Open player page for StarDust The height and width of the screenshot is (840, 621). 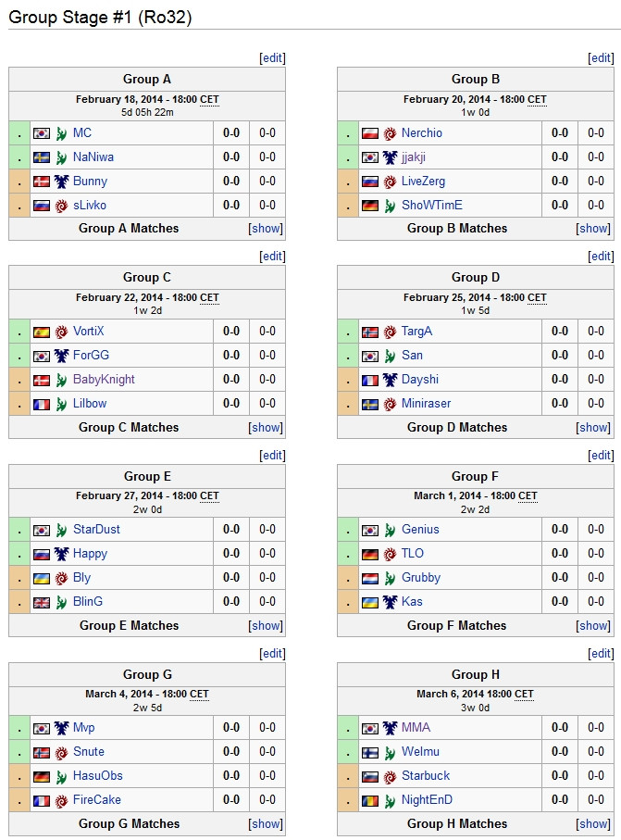click(96, 530)
